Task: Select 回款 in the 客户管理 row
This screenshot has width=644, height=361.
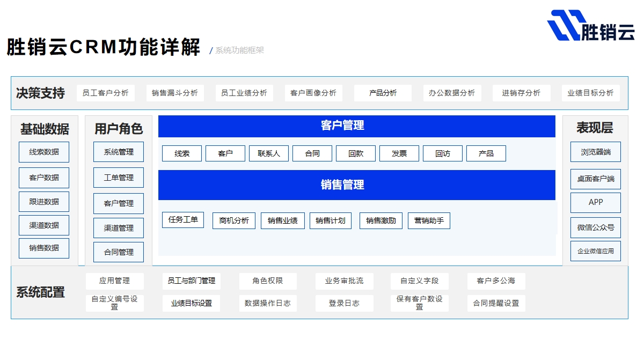Action: coord(356,153)
